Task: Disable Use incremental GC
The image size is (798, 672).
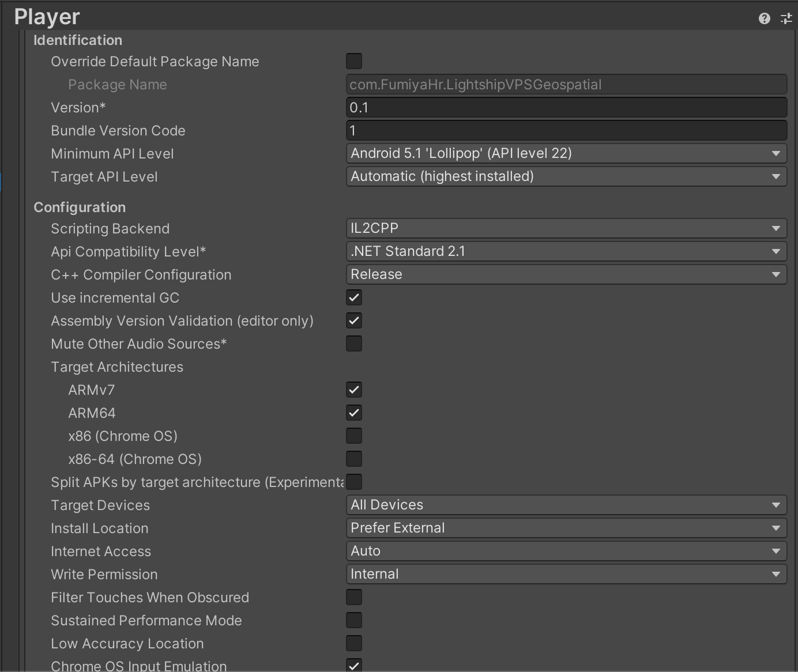Action: [x=354, y=297]
